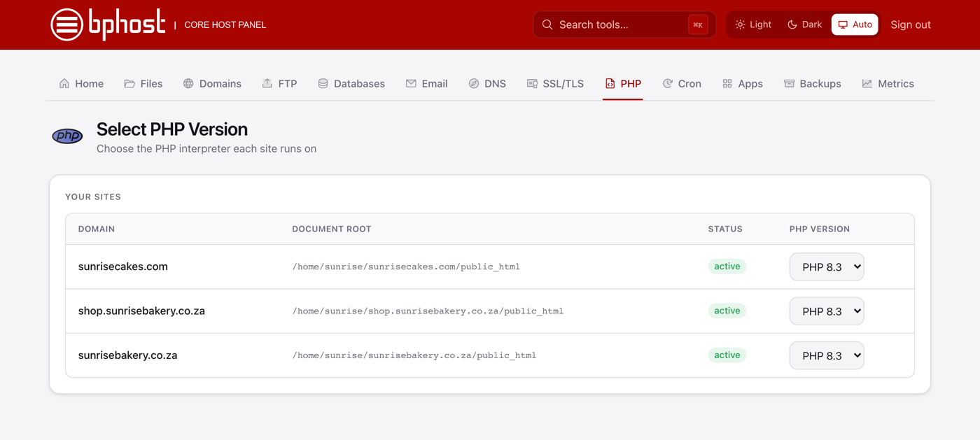This screenshot has height=440, width=980.
Task: Open PHP version dropdown for sunrisebakery.co.za
Action: pos(827,355)
